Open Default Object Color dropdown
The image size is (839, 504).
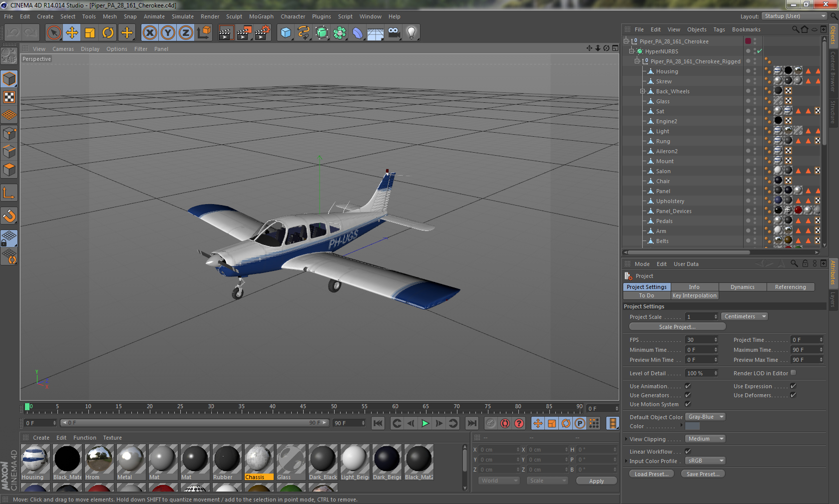point(705,417)
